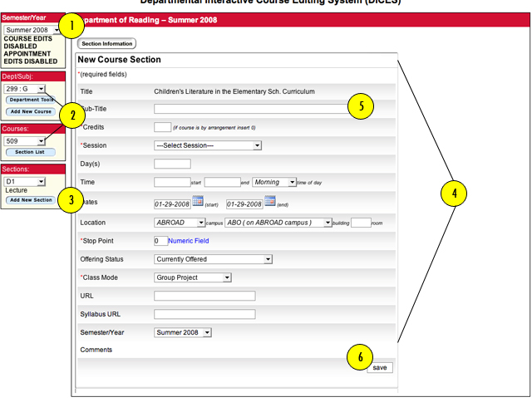This screenshot has height=407, width=532.
Task: Click the Syllabus URL text field
Action: click(x=204, y=314)
